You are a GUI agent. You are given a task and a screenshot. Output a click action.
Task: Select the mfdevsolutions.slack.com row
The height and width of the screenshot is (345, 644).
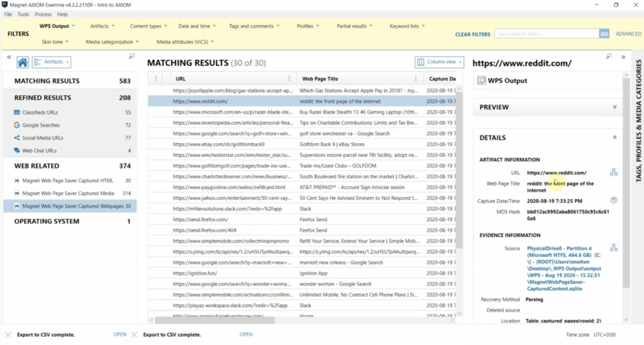[303, 209]
